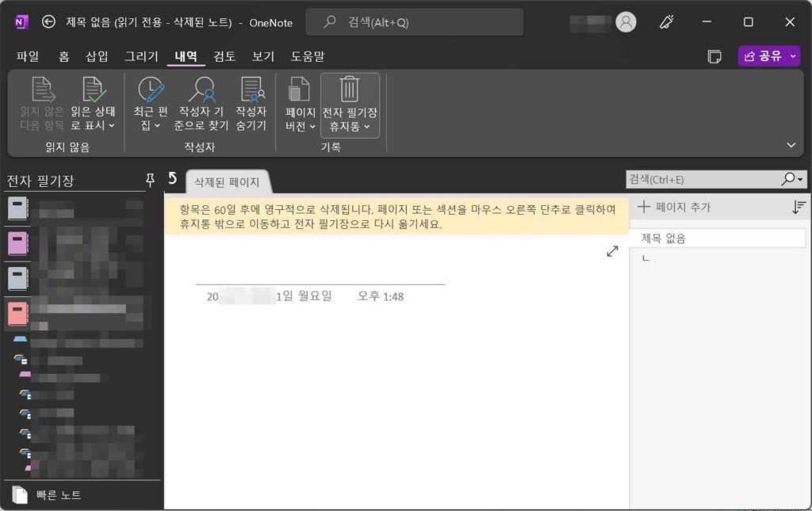The image size is (812, 511).
Task: Open 빠른 노트 at the bottom
Action: click(48, 495)
